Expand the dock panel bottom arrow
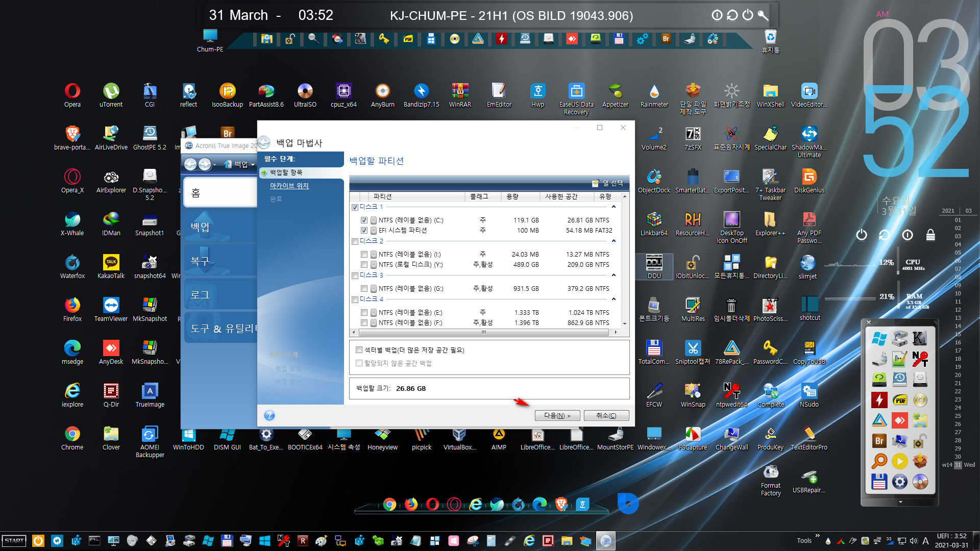The height and width of the screenshot is (551, 980). (x=900, y=502)
